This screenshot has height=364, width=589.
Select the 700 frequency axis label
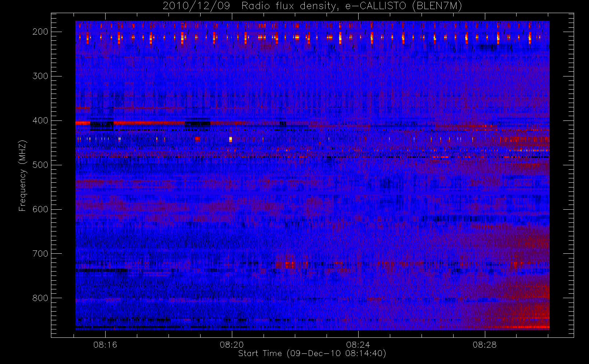click(x=40, y=254)
